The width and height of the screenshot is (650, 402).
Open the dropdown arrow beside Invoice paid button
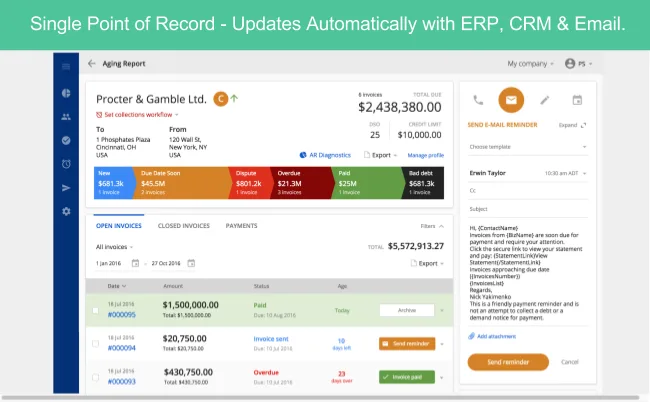pyautogui.click(x=442, y=377)
